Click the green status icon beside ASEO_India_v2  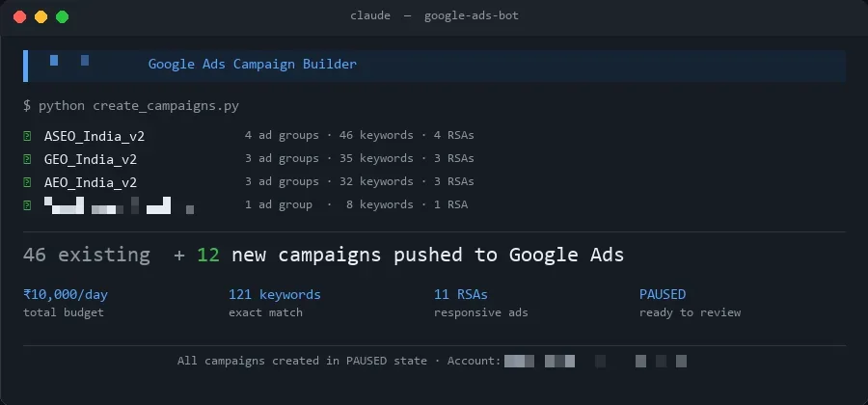tap(27, 136)
